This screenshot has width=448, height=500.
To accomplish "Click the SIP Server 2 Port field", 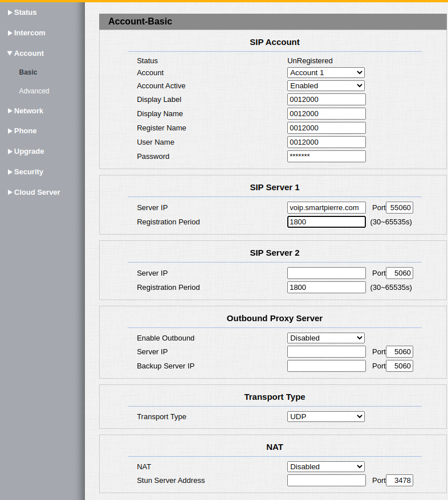I will pos(399,273).
